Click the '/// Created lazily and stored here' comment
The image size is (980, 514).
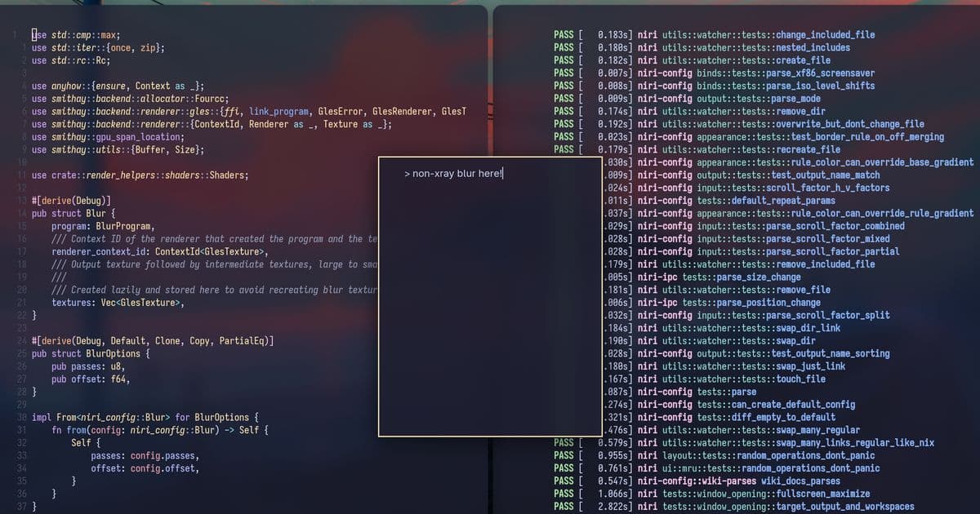(214, 290)
